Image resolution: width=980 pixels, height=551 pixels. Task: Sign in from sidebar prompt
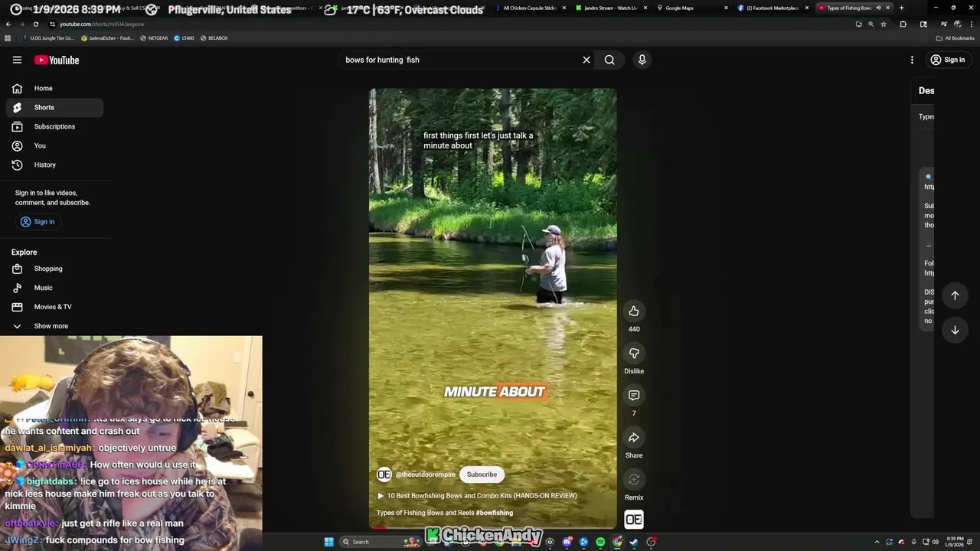[38, 221]
